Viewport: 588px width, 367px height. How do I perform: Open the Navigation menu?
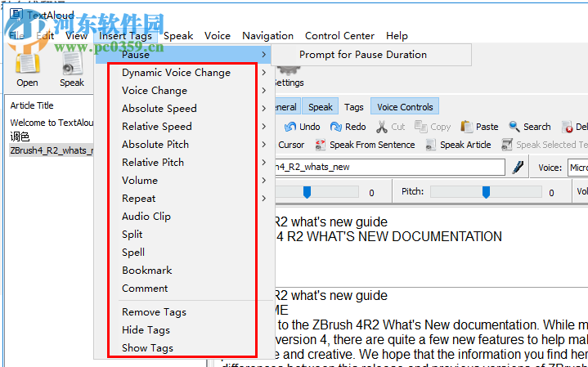[x=267, y=36]
